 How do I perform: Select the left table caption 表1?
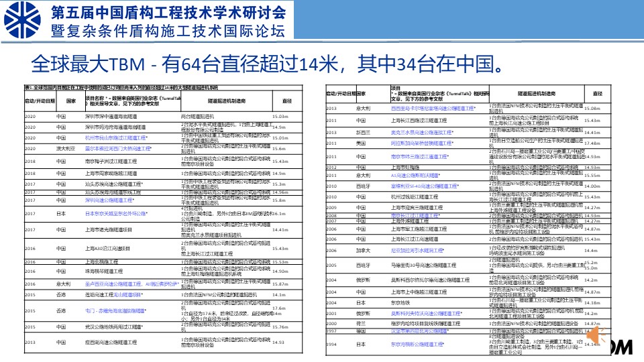121,87
